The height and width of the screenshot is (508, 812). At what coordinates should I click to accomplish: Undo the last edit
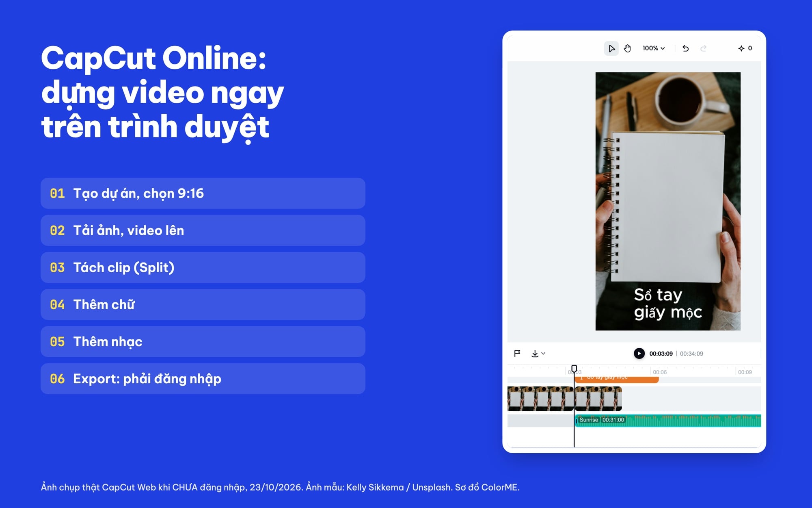pyautogui.click(x=686, y=48)
